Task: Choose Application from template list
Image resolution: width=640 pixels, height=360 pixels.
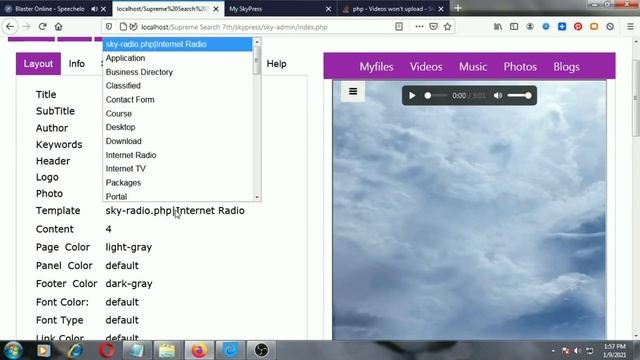Action: pyautogui.click(x=178, y=58)
